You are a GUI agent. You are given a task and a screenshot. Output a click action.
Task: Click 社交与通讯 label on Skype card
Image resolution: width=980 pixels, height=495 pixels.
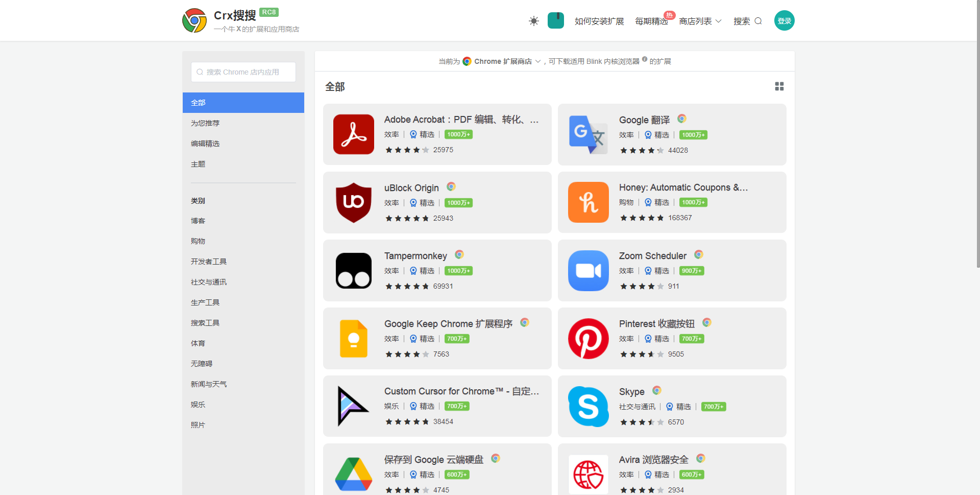[x=637, y=407]
